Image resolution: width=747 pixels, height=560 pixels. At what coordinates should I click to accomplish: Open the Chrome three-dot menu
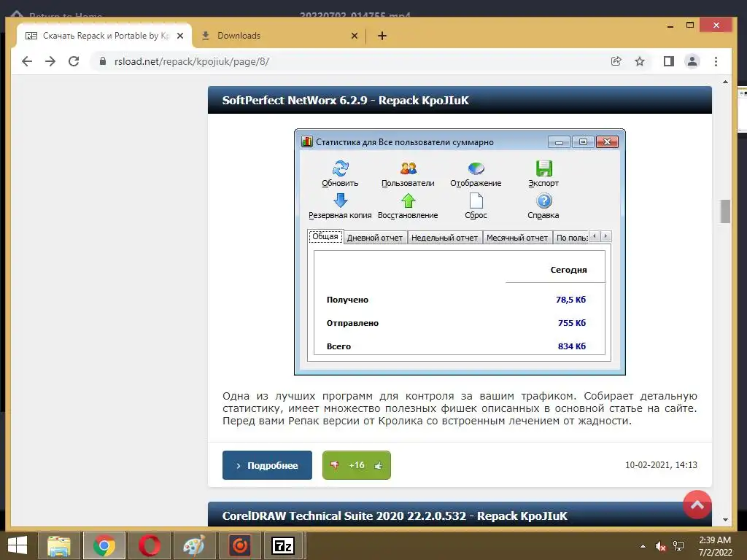tap(716, 61)
